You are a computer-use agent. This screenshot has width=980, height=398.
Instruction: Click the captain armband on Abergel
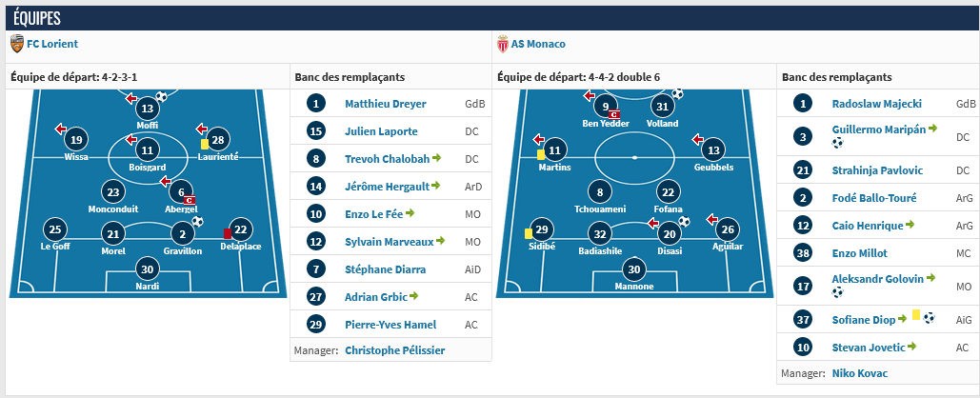pos(189,200)
